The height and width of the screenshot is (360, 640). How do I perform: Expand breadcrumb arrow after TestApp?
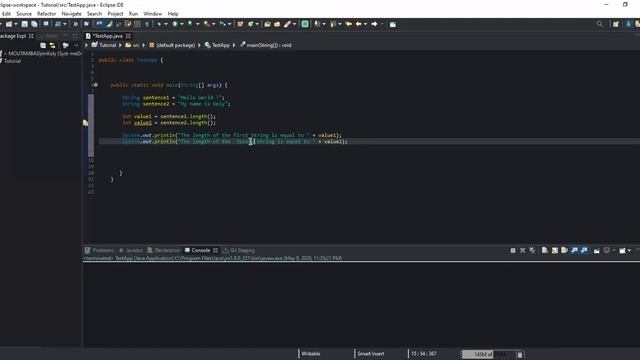234,45
